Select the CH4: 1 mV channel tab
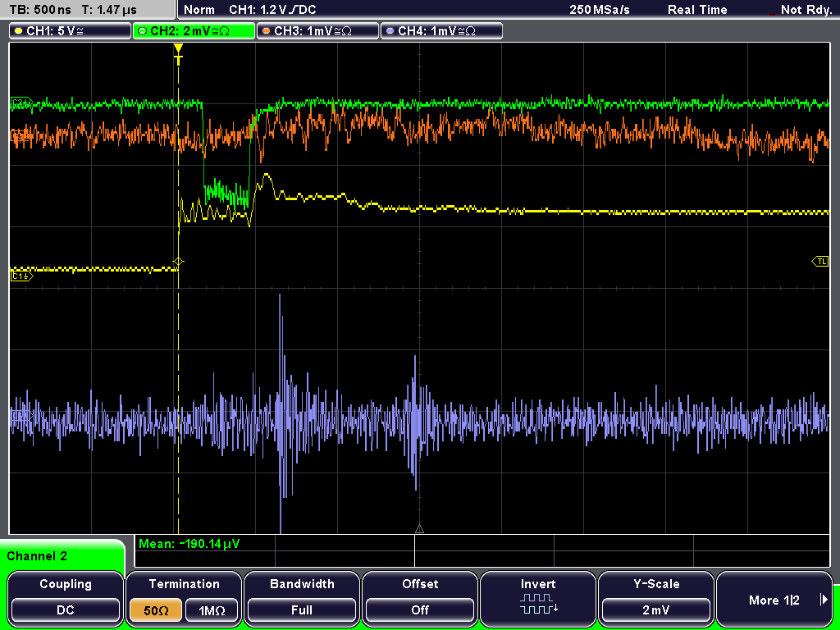Image resolution: width=840 pixels, height=630 pixels. pos(441,31)
